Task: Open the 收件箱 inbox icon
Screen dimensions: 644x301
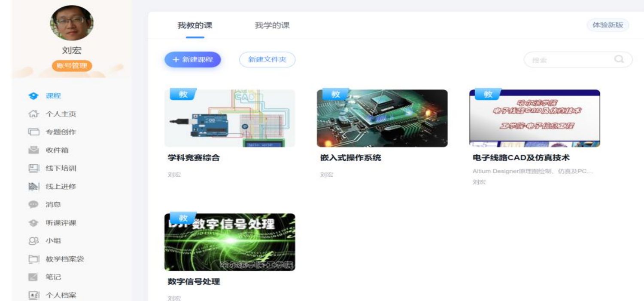Action: click(33, 150)
